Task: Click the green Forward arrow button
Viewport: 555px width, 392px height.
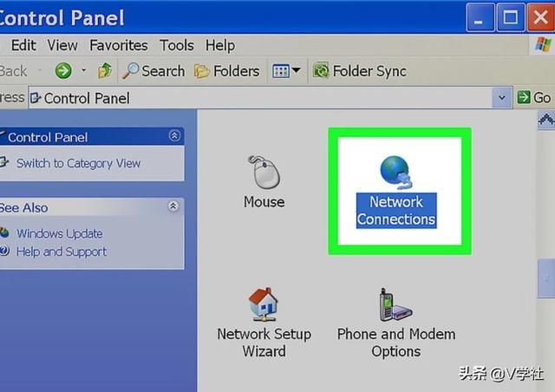Action: coord(63,71)
